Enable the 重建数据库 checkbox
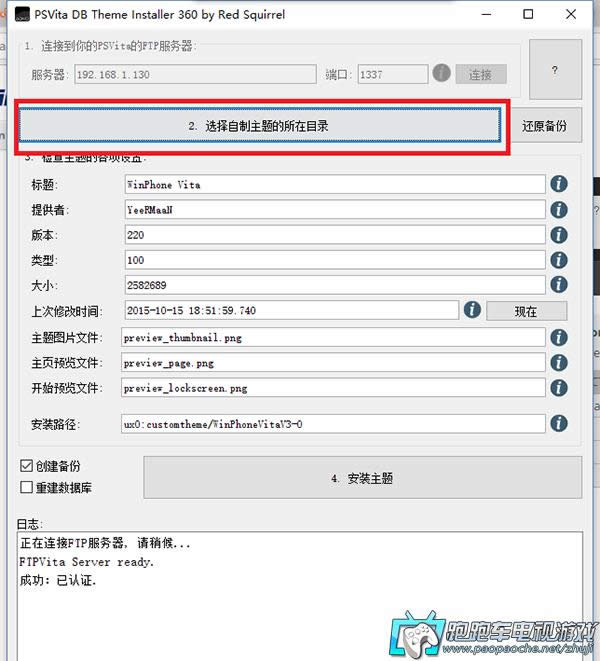The image size is (600, 661). click(27, 487)
